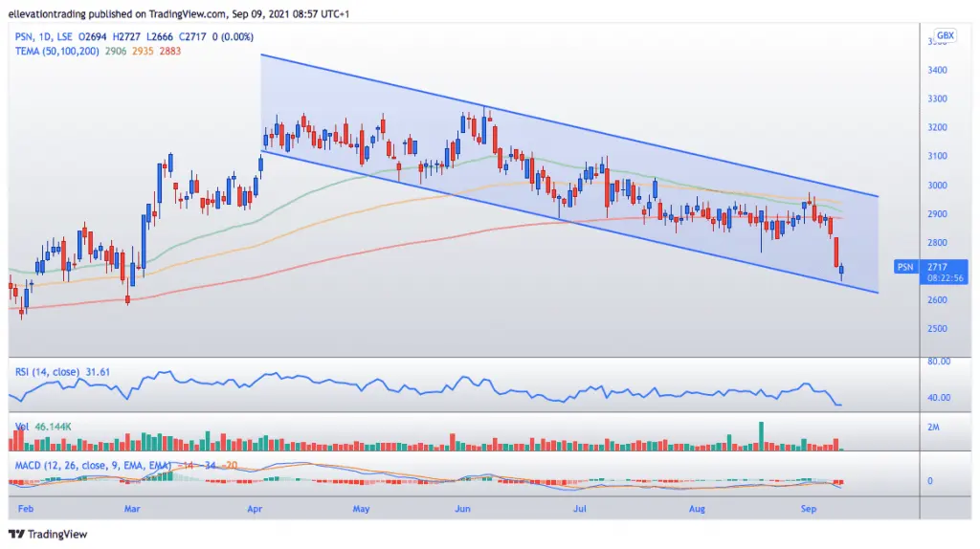Click the Jun label on time axis
The width and height of the screenshot is (980, 549).
pos(462,509)
